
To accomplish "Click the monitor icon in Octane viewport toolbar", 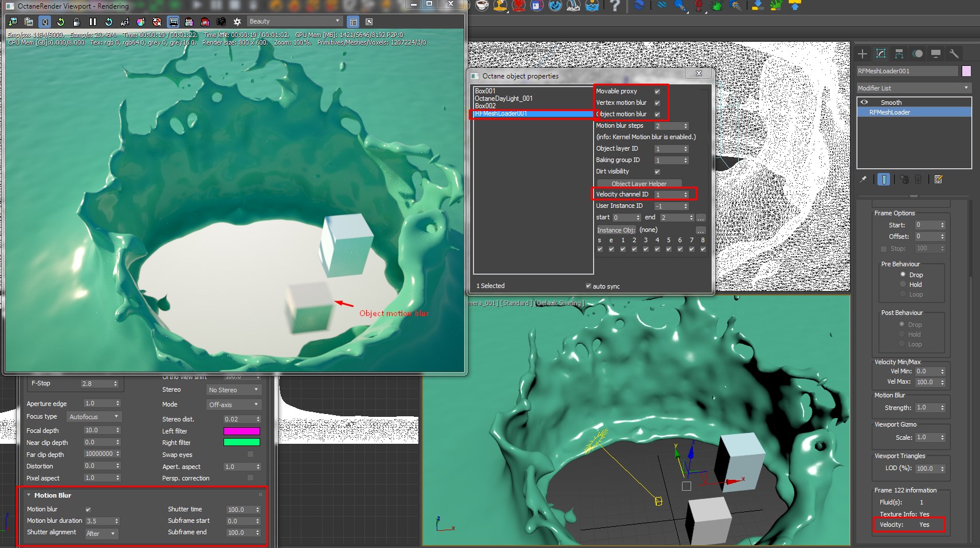I will click(x=173, y=22).
